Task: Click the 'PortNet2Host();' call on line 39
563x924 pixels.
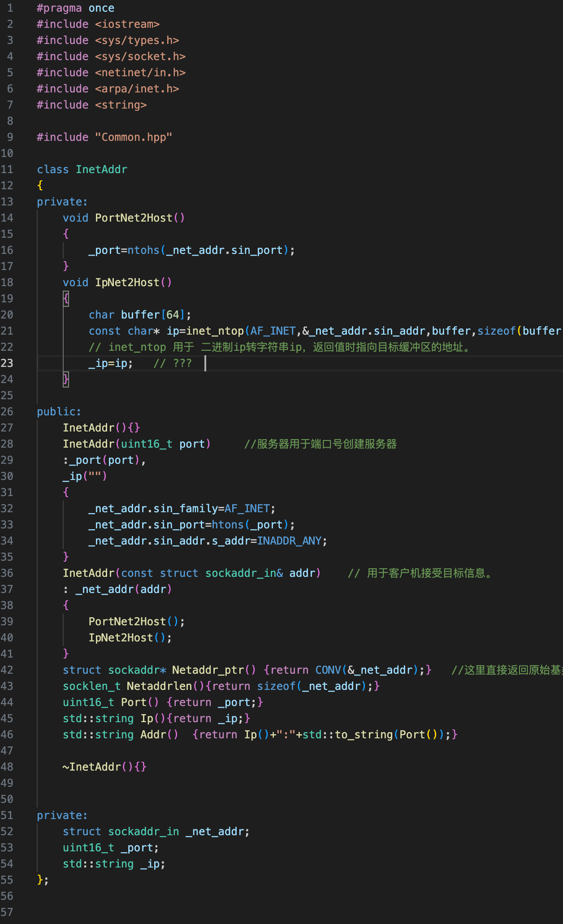Action: pyautogui.click(x=137, y=622)
